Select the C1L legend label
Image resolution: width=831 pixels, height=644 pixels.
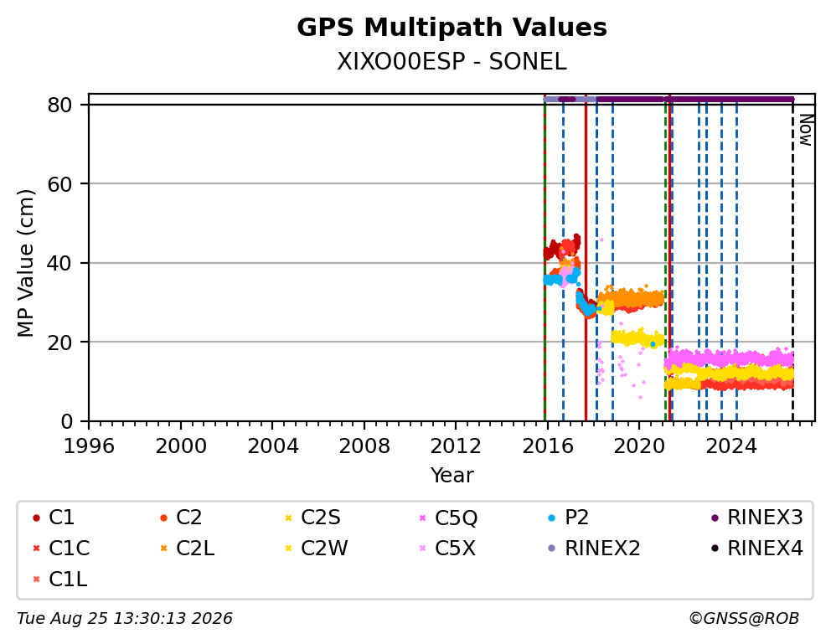[x=68, y=580]
